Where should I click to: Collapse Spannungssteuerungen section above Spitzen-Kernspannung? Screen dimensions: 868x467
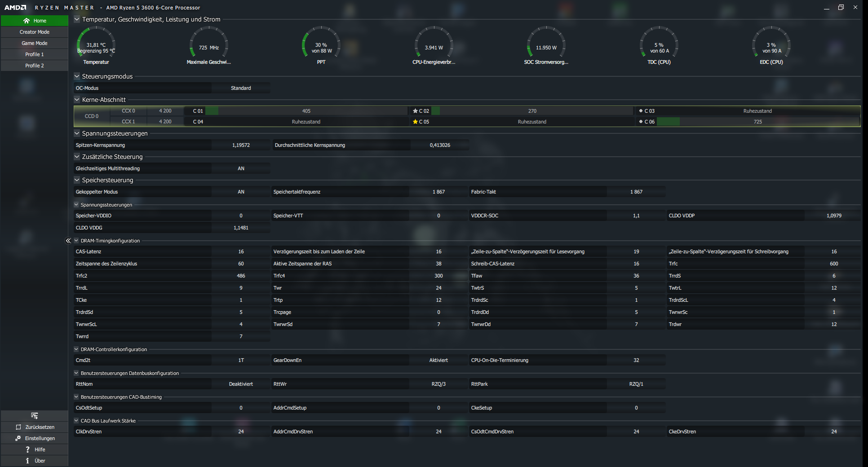pyautogui.click(x=77, y=133)
